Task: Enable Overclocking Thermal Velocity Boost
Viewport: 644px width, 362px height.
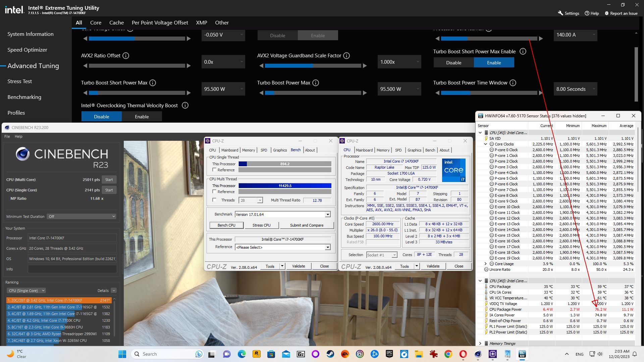Action: [x=142, y=117]
